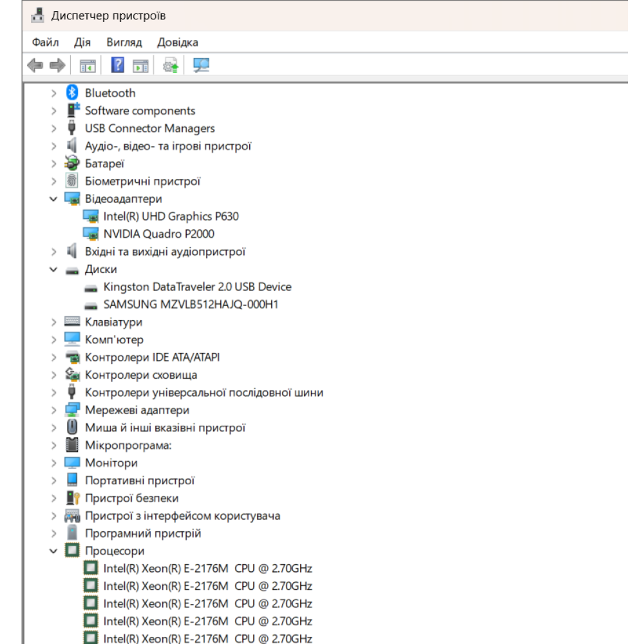Scan for hardware changes using the monitor icon
644x644 pixels.
[x=202, y=65]
